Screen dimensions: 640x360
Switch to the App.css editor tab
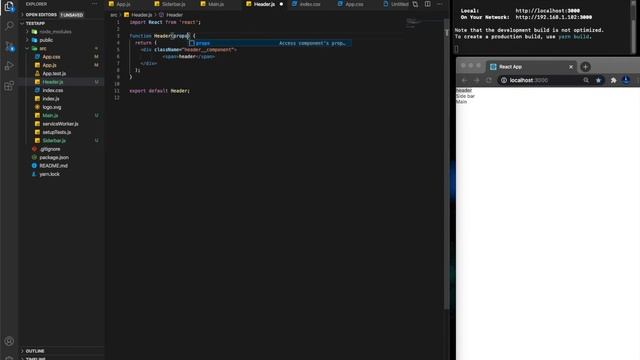tap(354, 4)
